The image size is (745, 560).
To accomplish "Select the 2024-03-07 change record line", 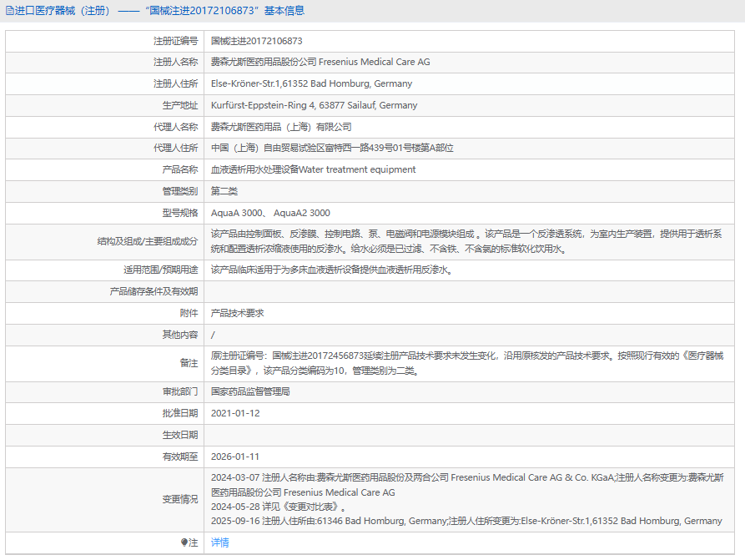I will click(x=467, y=485).
